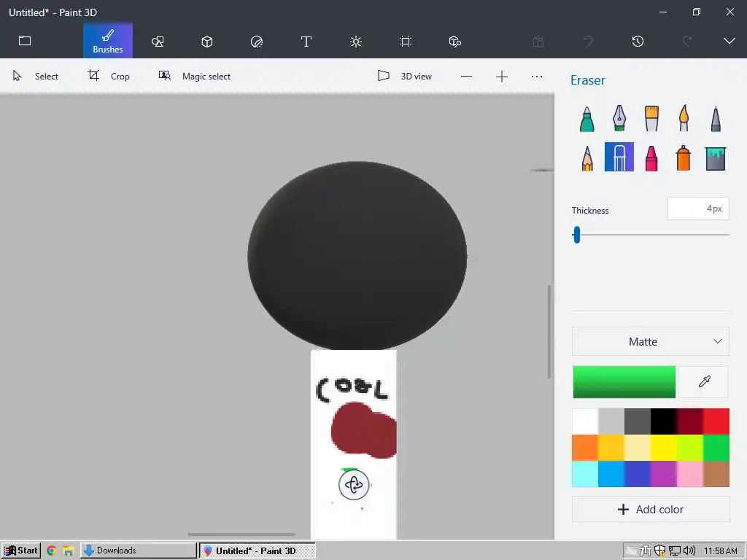
Task: Select the Calligraphy pen brush
Action: click(619, 119)
